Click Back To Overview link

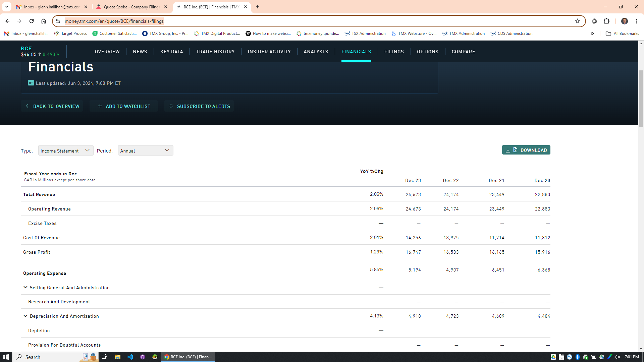(52, 106)
